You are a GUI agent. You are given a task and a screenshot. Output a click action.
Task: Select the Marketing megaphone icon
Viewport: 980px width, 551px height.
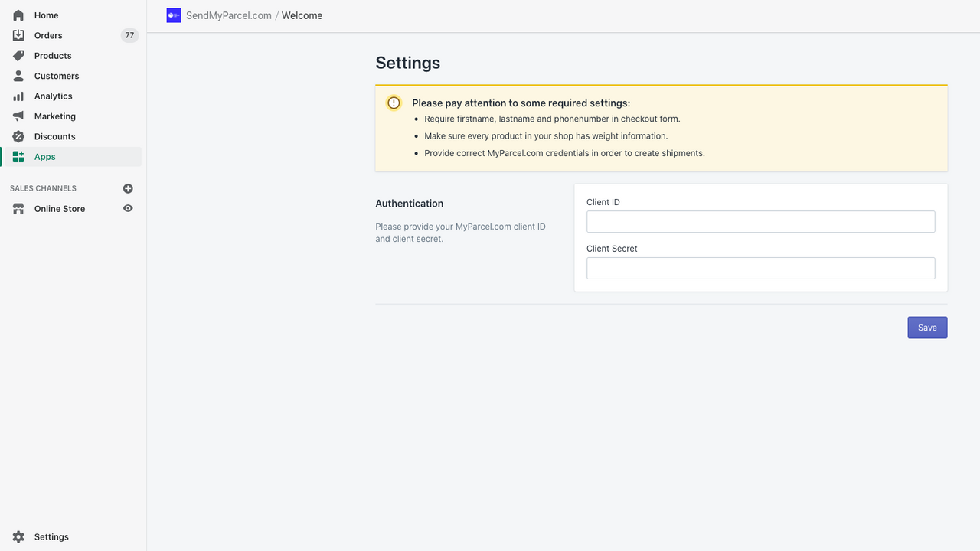[x=17, y=116]
